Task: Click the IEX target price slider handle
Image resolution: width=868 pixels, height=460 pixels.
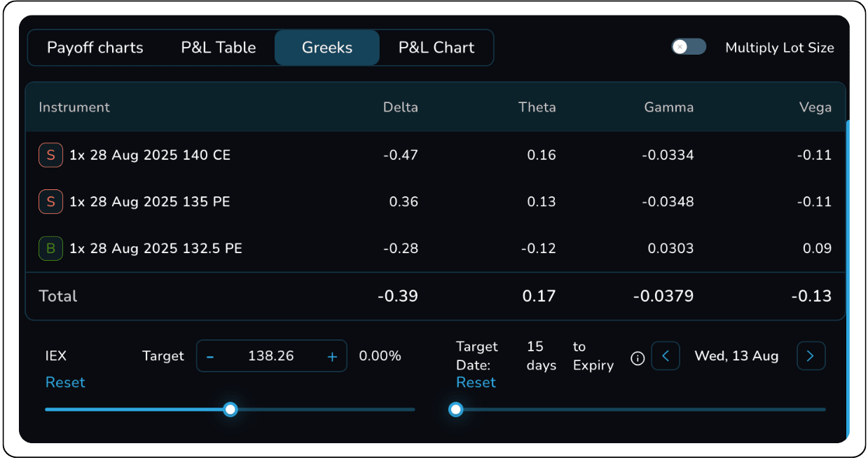Action: pos(230,410)
